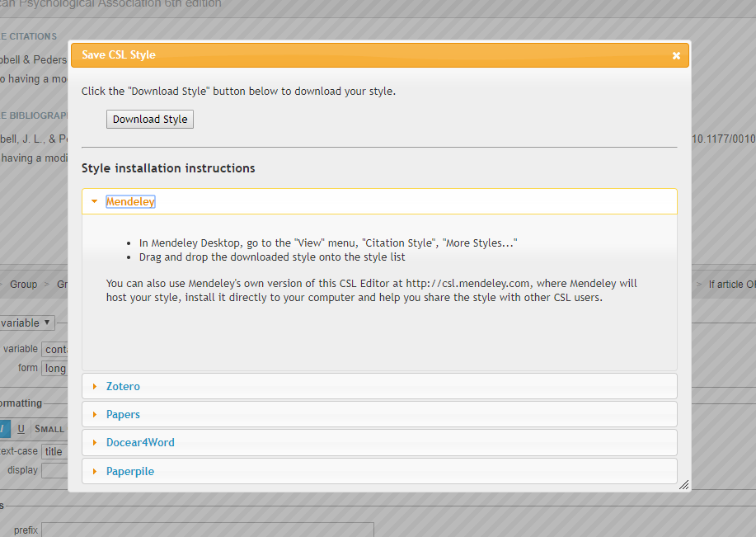Viewport: 756px width, 537px height.
Task: Toggle underline formatting in the background editor
Action: point(21,429)
